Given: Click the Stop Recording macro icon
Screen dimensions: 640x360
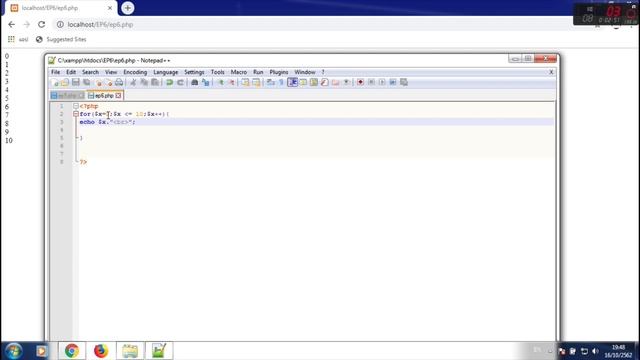Looking at the screenshot, I should (371, 82).
